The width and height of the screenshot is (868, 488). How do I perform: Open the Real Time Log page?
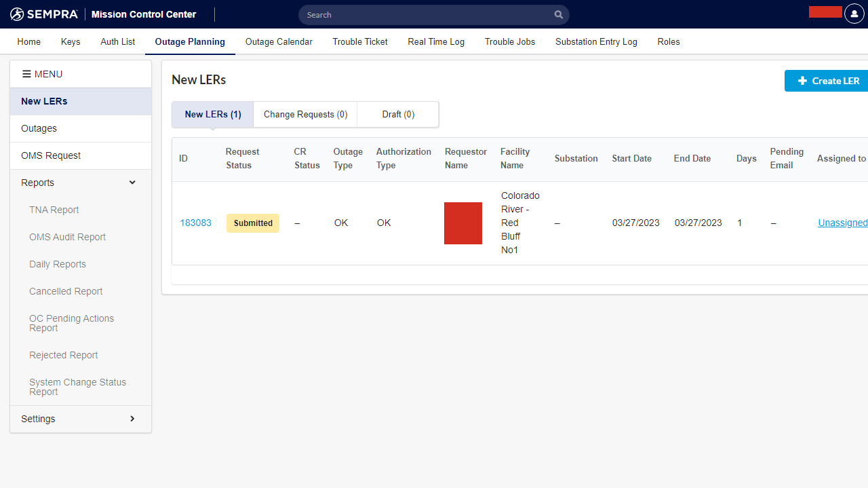[x=436, y=41]
